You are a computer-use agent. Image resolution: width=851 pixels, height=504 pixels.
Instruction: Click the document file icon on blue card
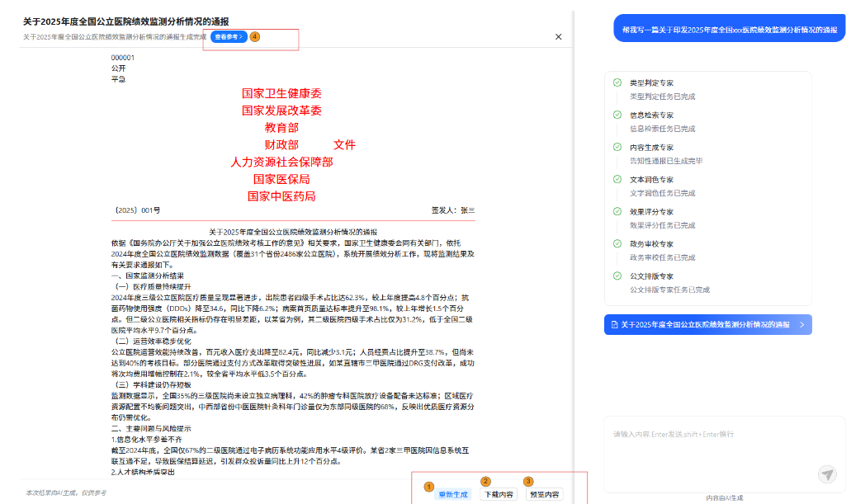(x=614, y=325)
